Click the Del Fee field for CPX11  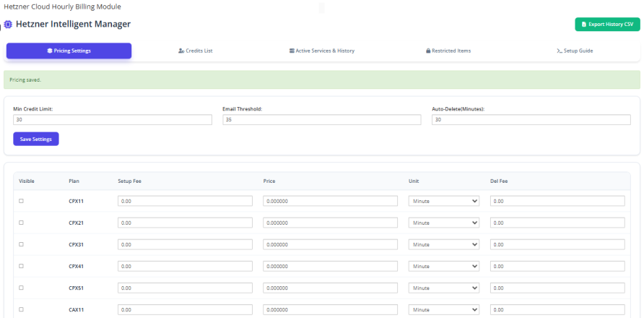pos(558,201)
